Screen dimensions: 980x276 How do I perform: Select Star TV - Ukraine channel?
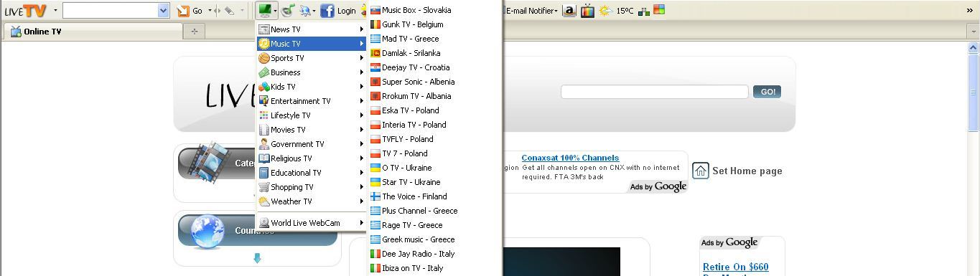pyautogui.click(x=434, y=182)
